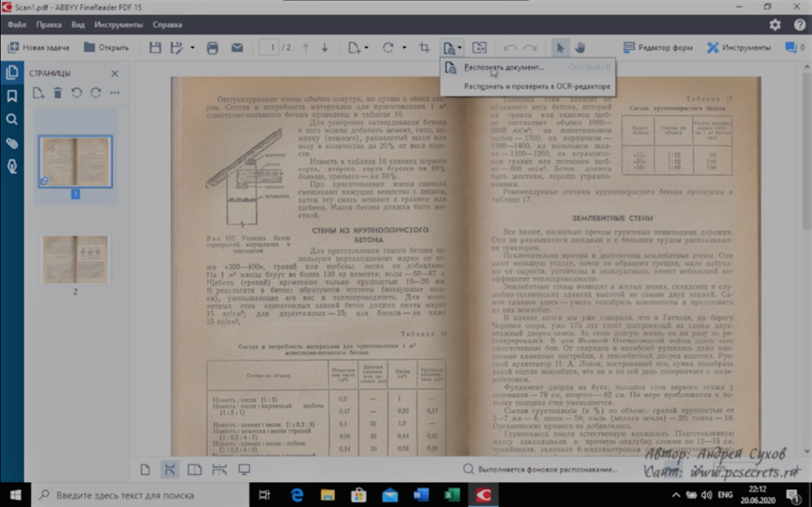The image size is (812, 507).
Task: Rotate page clockwise in Pages panel
Action: pos(95,93)
